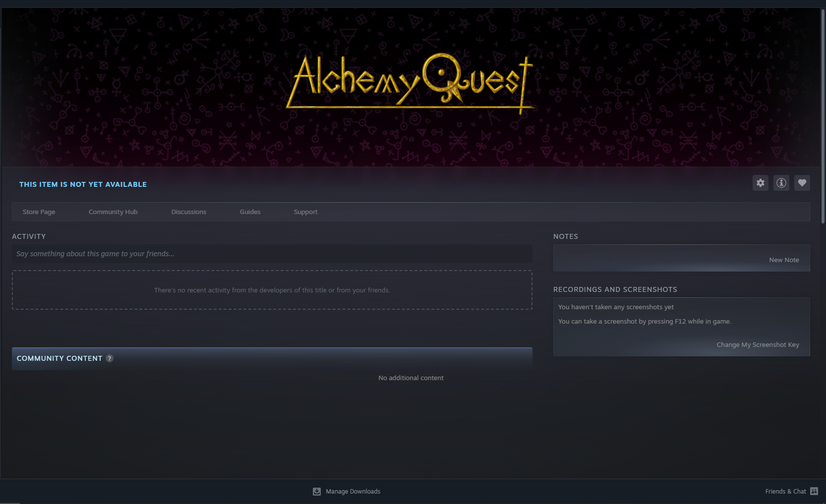The width and height of the screenshot is (826, 504).
Task: Switch to the Guides tab
Action: pyautogui.click(x=250, y=212)
